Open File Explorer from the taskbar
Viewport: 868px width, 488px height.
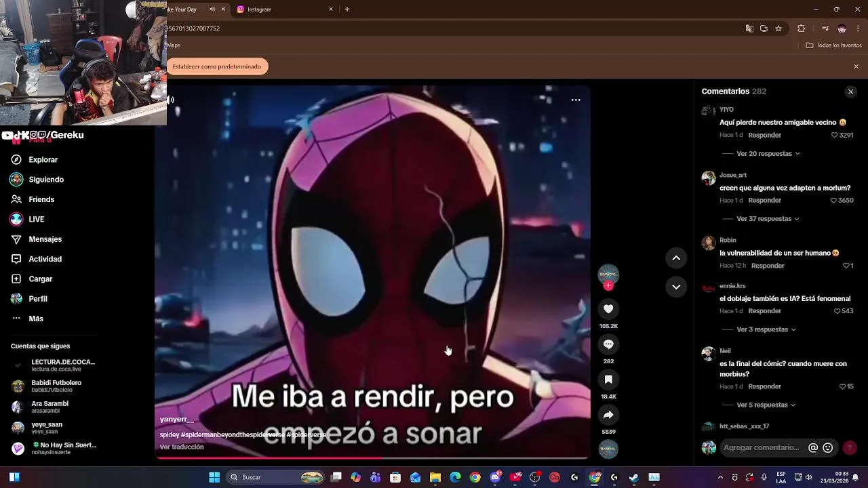[435, 477]
